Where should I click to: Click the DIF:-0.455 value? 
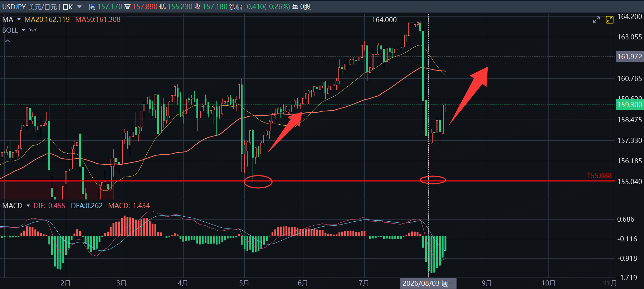(x=49, y=206)
